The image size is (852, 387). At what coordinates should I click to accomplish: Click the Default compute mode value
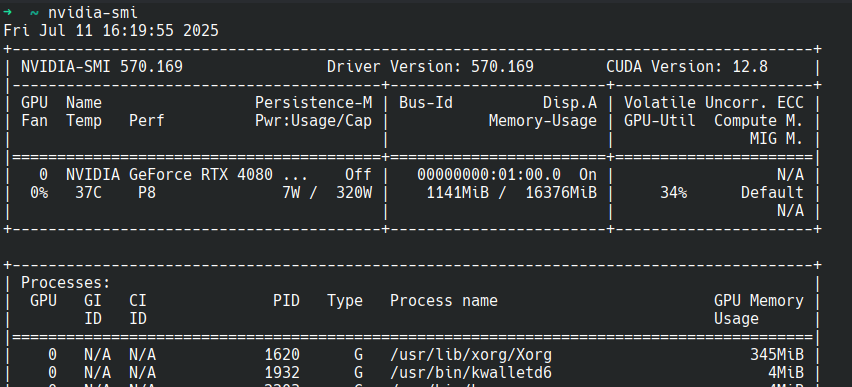point(772,192)
